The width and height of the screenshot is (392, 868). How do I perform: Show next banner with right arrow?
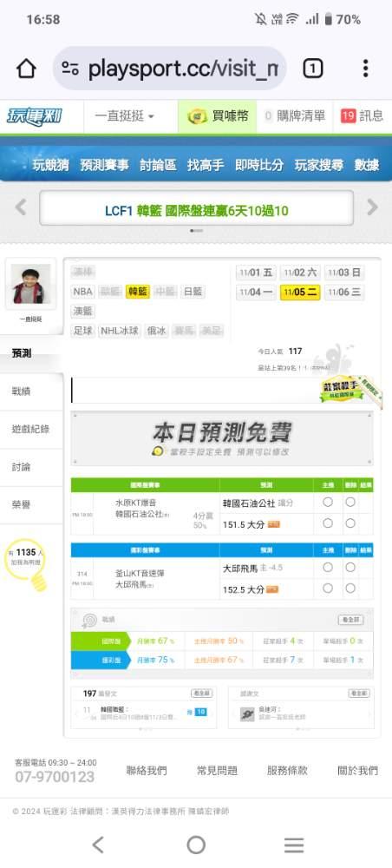[373, 207]
